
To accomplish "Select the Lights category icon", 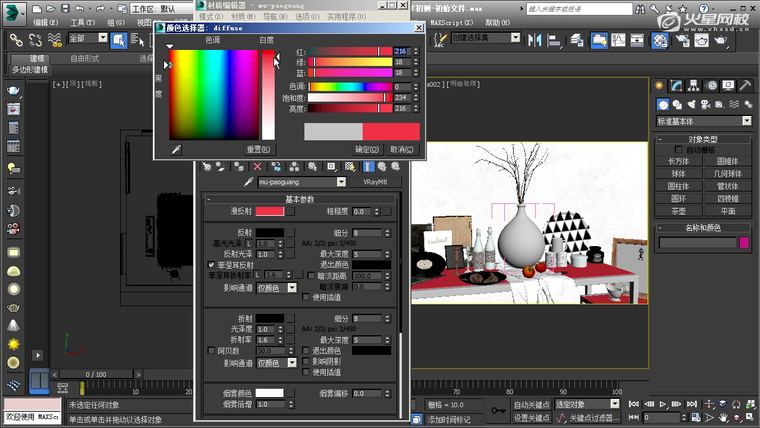I will pyautogui.click(x=691, y=104).
